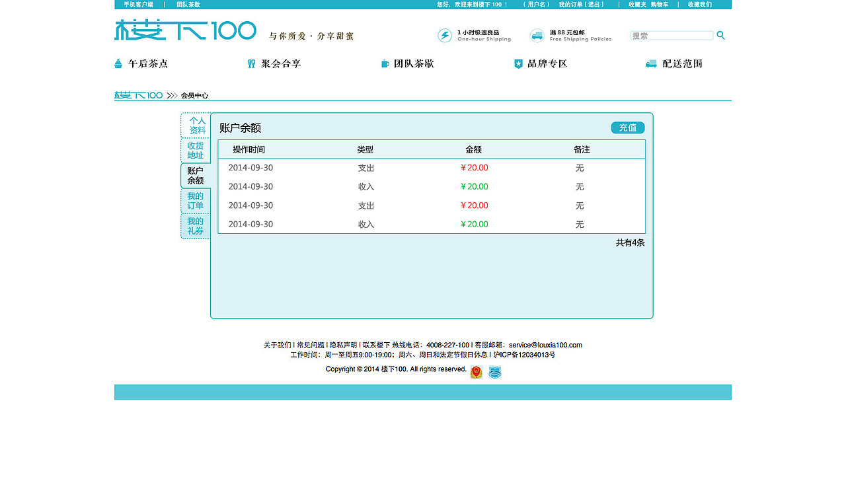Click the third row's 支出 type cell

pos(366,205)
